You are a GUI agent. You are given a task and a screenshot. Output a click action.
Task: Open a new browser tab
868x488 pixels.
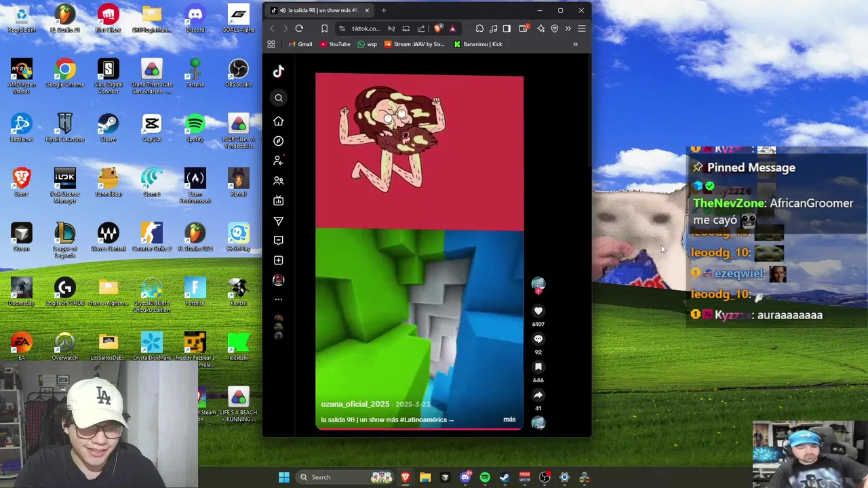point(384,10)
